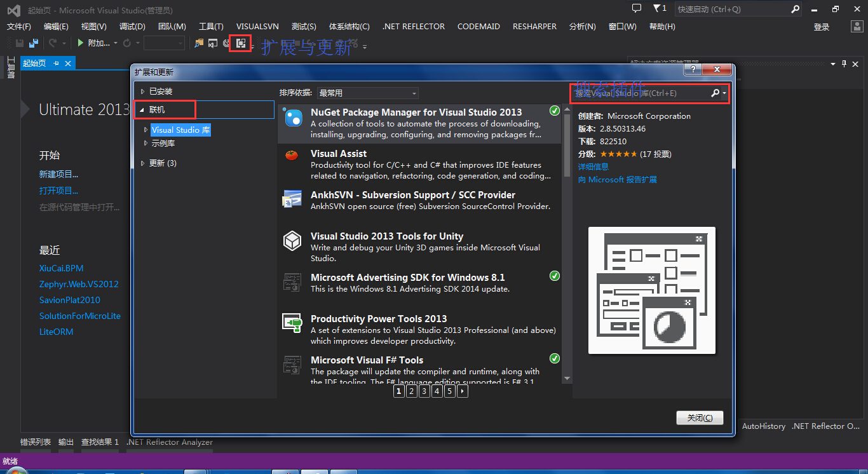Click the extension list vertical scrollbar
This screenshot has width=868, height=474.
pyautogui.click(x=567, y=245)
